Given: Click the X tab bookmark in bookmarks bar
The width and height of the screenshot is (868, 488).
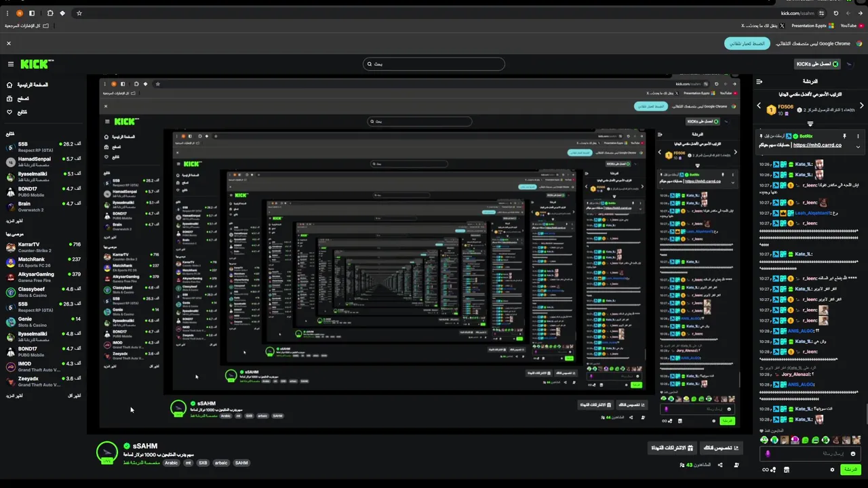Looking at the screenshot, I should point(764,26).
